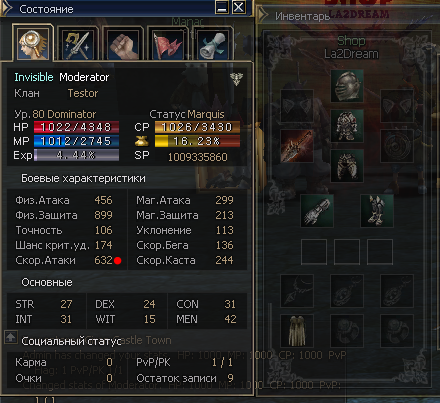Select the red flag clan tab

tap(167, 45)
